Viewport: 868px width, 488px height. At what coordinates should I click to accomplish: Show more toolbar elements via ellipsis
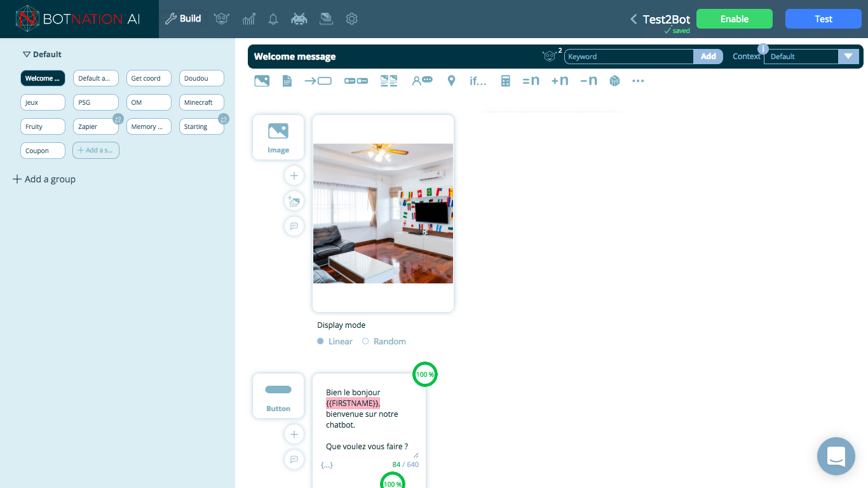638,81
